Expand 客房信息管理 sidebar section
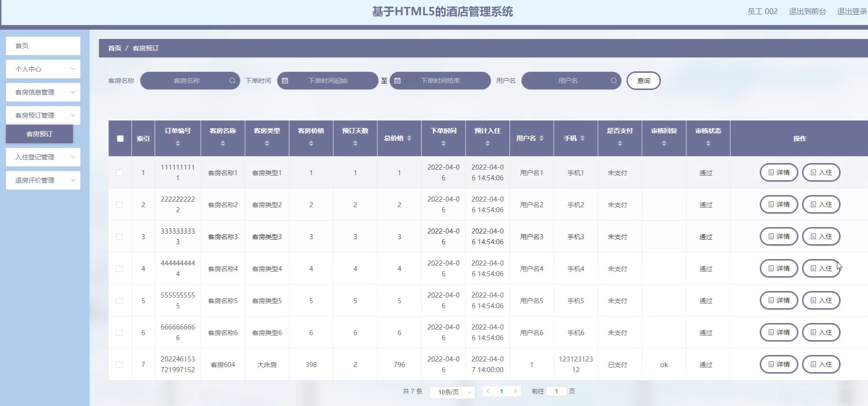Image resolution: width=868 pixels, height=406 pixels. tap(43, 92)
